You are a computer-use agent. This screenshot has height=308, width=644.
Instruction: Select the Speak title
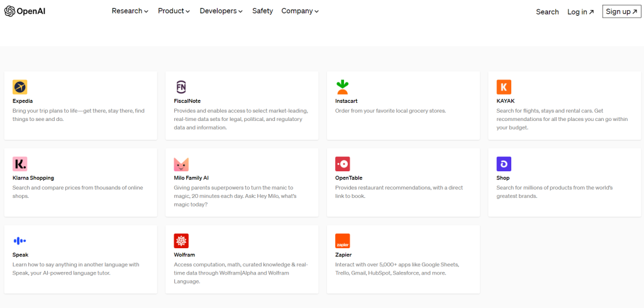[21, 254]
